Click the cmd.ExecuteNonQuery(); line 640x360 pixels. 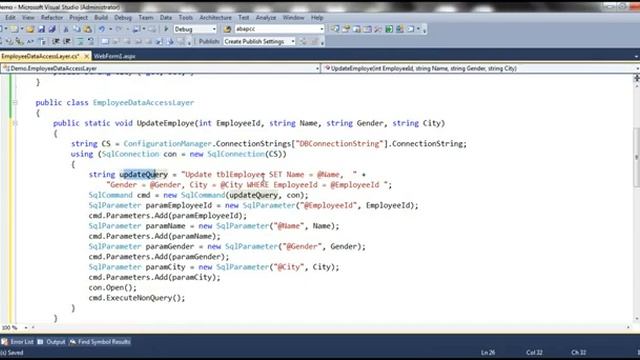tap(137, 298)
